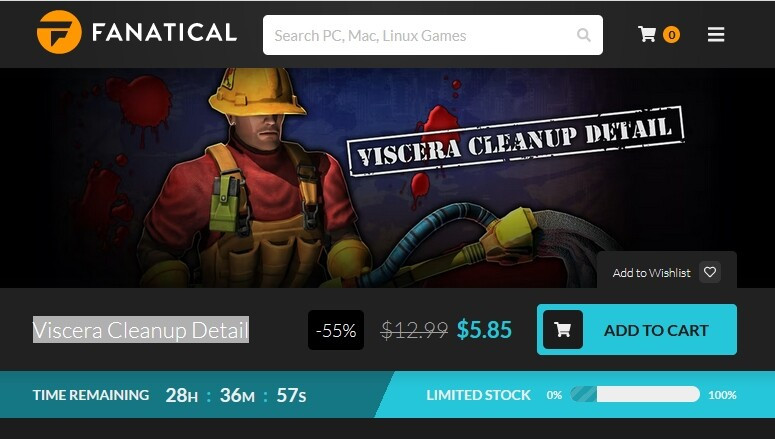Click the Viscera Cleanup Detail banner image

point(388,178)
